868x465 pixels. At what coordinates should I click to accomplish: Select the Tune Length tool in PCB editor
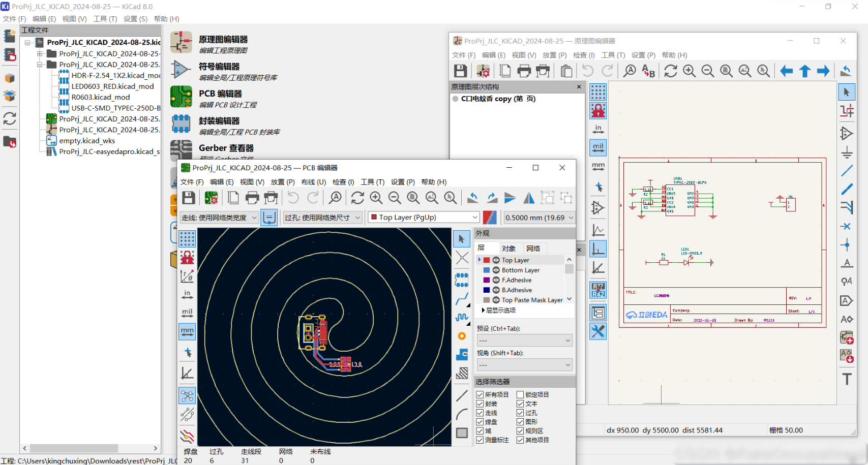point(462,318)
